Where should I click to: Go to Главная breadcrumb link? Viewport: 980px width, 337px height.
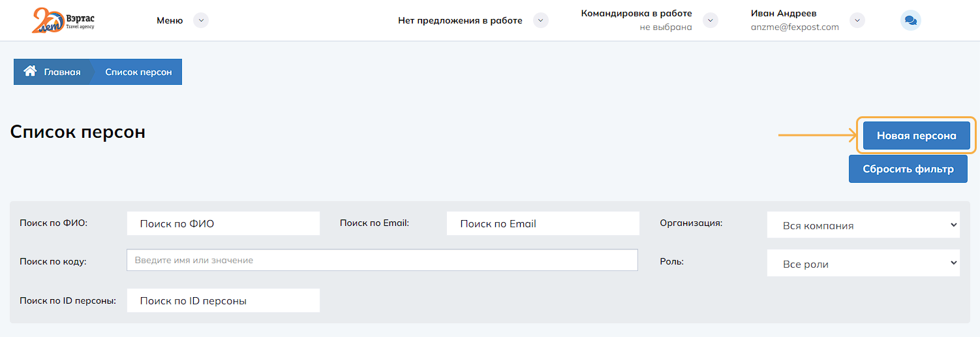62,72
